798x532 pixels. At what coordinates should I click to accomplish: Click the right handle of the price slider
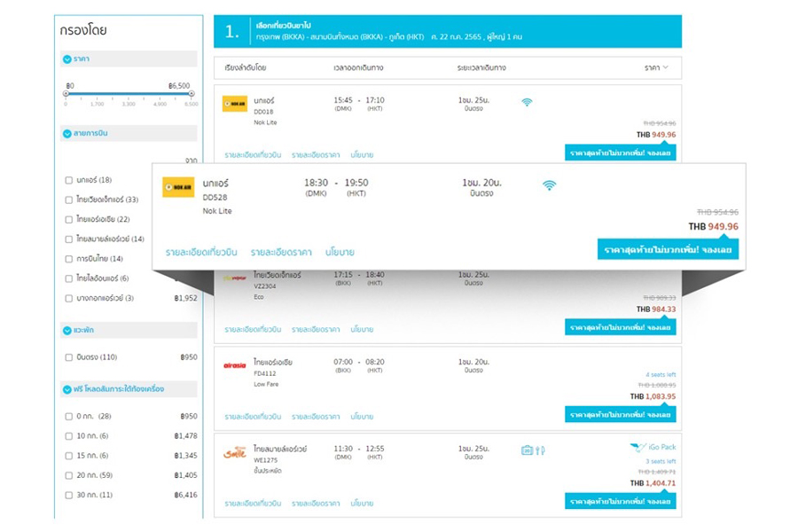click(192, 93)
